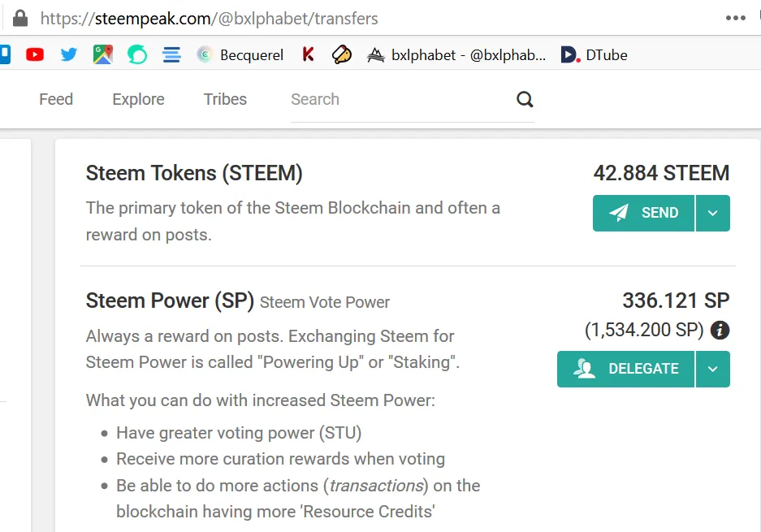Open the DTube bookmark
The height and width of the screenshot is (532, 761).
594,55
